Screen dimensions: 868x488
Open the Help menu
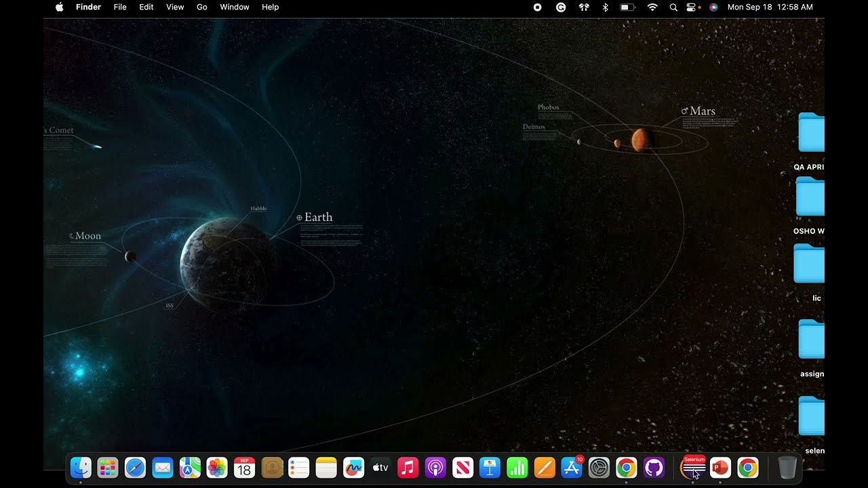coord(270,7)
